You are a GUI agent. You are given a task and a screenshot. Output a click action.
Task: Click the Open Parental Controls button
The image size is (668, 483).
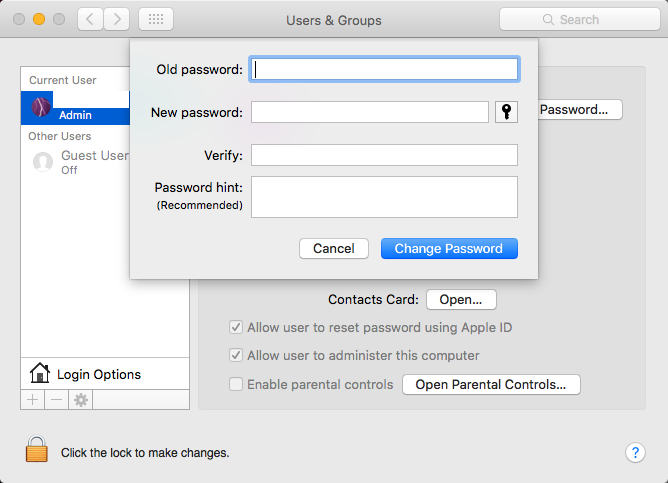point(491,384)
